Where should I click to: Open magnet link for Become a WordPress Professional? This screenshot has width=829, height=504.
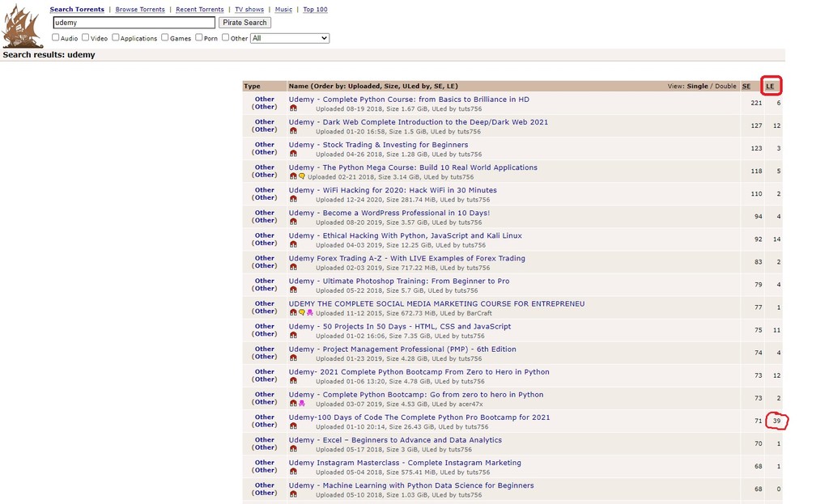293,222
